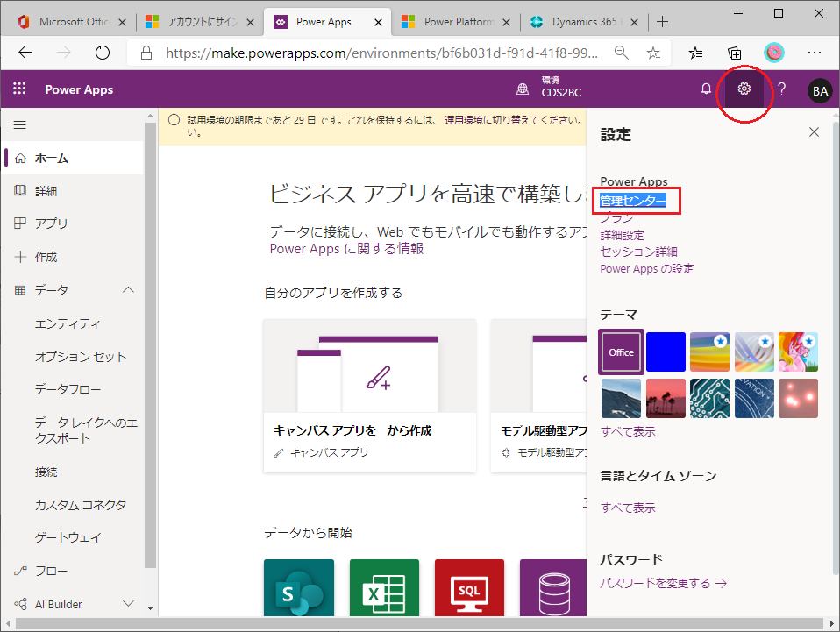Select the palm trees sunset theme

(666, 399)
